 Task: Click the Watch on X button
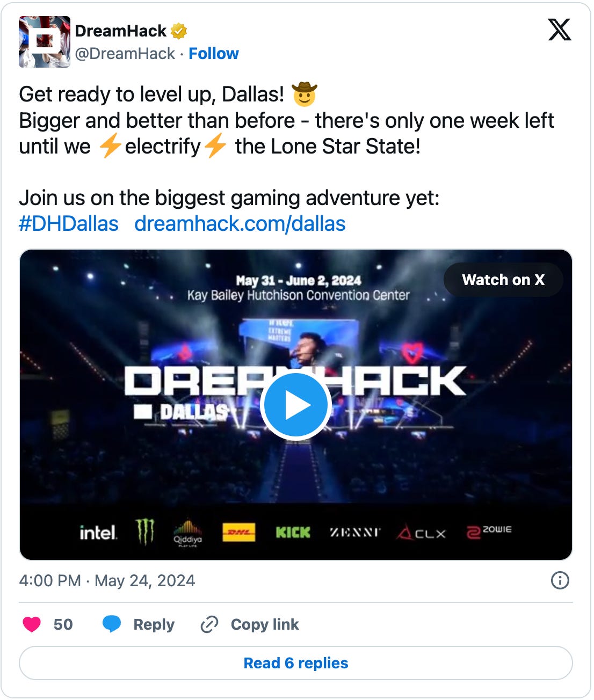click(x=503, y=280)
